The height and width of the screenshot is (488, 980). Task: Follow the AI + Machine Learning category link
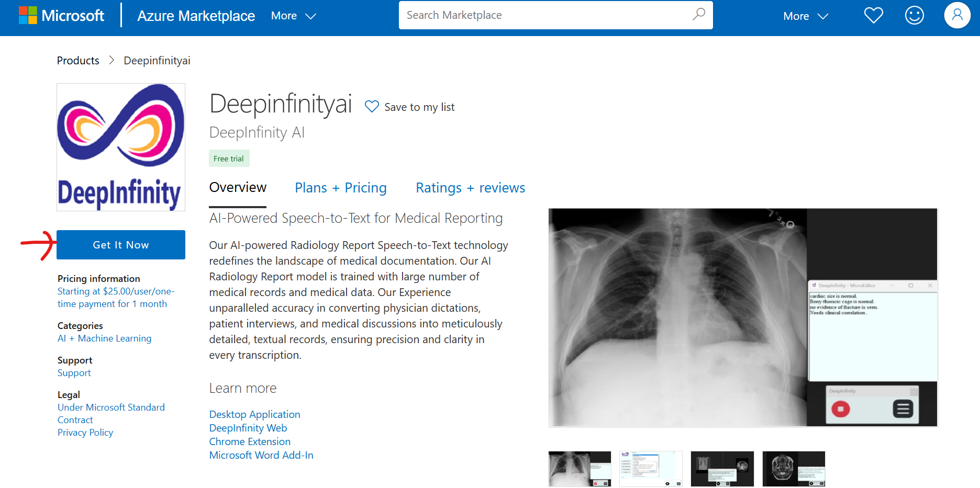click(x=104, y=338)
